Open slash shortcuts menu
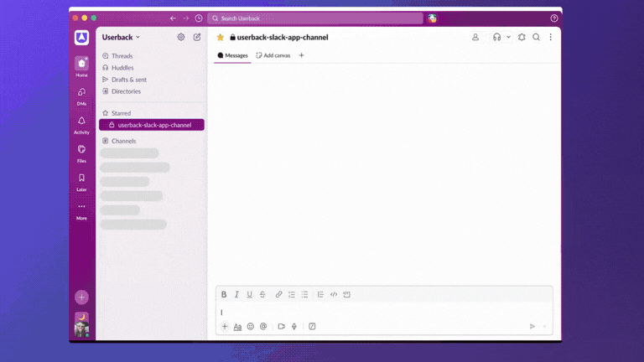This screenshot has height=362, width=644. (312, 326)
